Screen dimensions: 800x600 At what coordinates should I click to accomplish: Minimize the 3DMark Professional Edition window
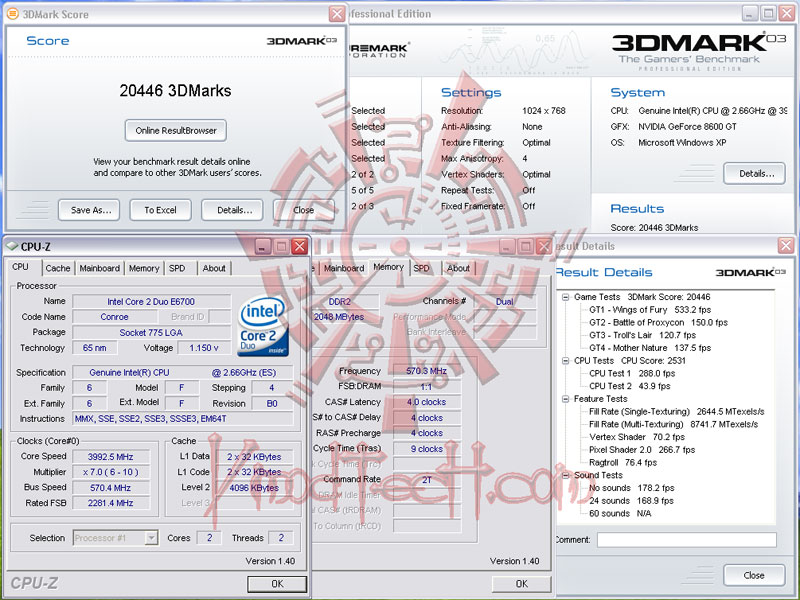(749, 13)
